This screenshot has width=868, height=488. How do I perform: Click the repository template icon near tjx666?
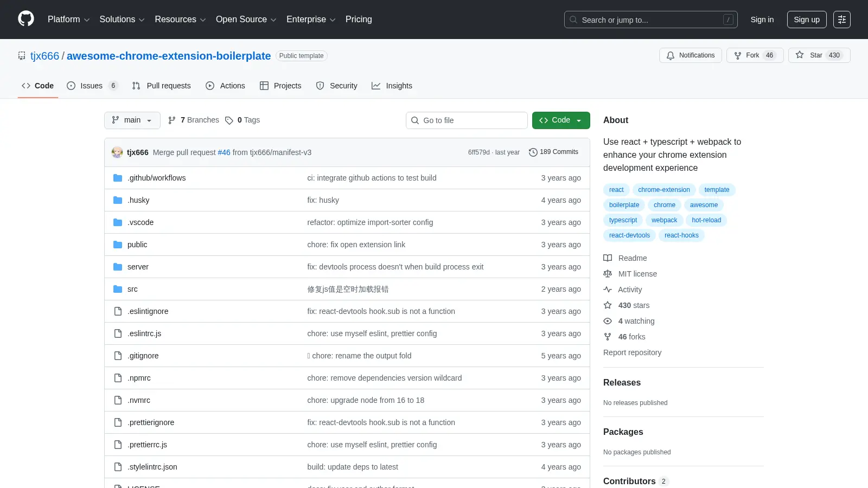(22, 56)
